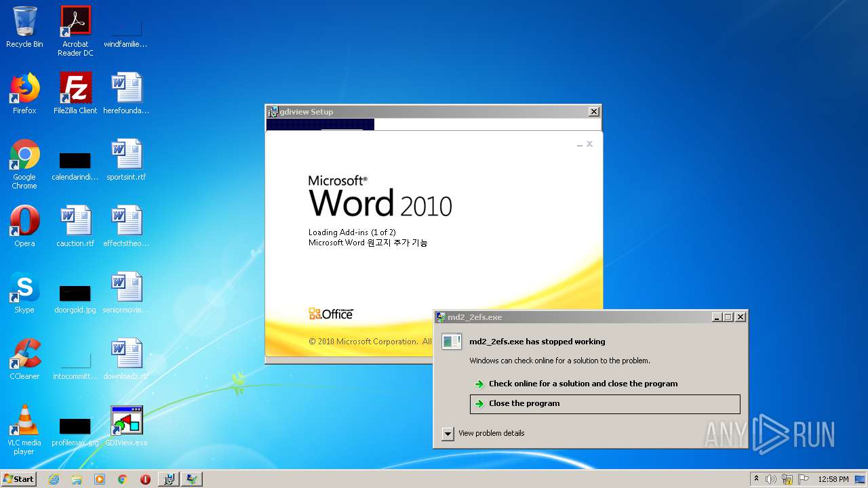Check online for a solution and close

583,384
